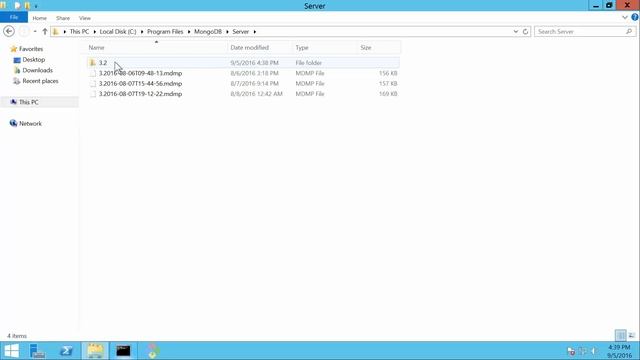
Task: Click the Search Server input field
Action: coord(580,31)
